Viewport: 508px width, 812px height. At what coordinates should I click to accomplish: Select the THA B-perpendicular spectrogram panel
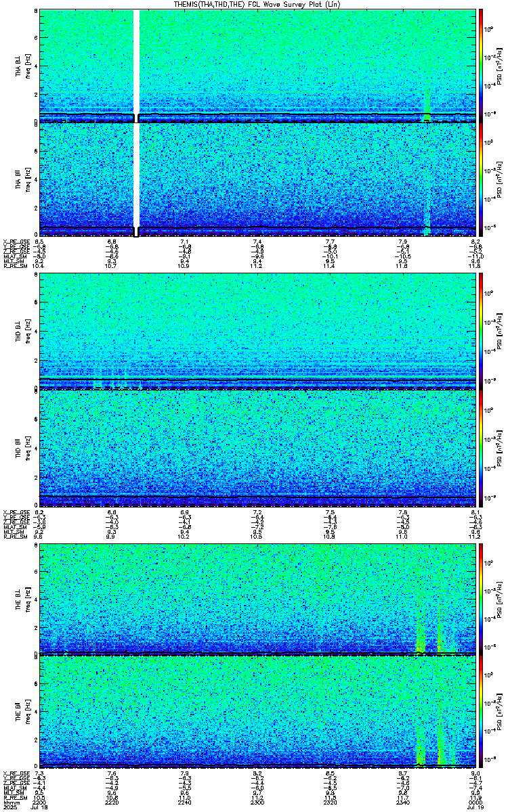257,64
